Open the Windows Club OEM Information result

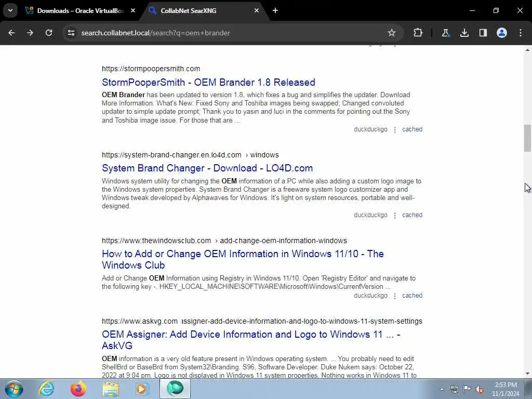point(243,260)
